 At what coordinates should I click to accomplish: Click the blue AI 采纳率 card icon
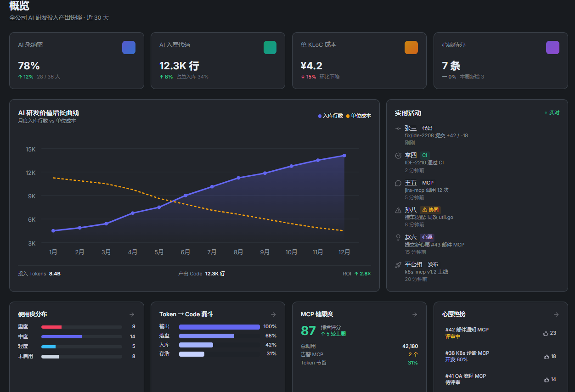pos(129,47)
